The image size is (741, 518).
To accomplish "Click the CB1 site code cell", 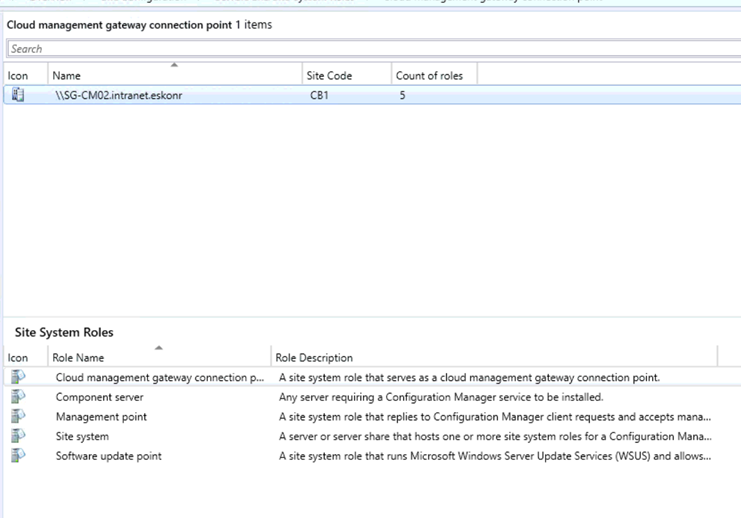I will click(320, 95).
